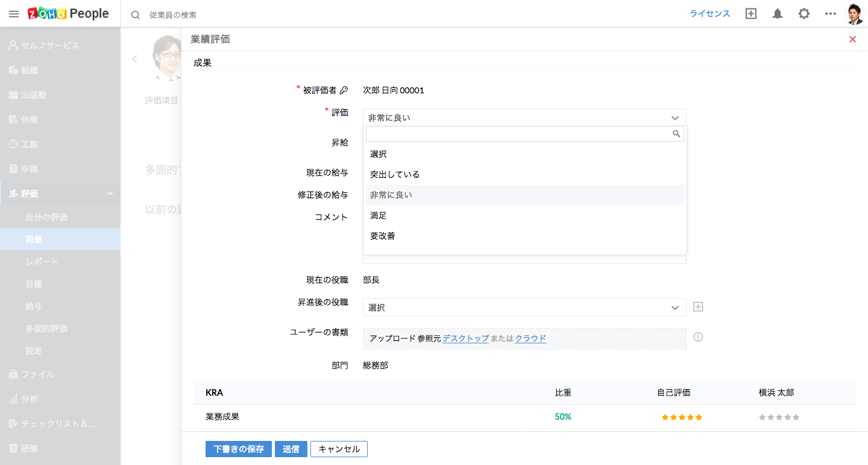Click the plus icon beside 昇進後の役職
Viewport: 868px width, 465px height.
point(698,307)
